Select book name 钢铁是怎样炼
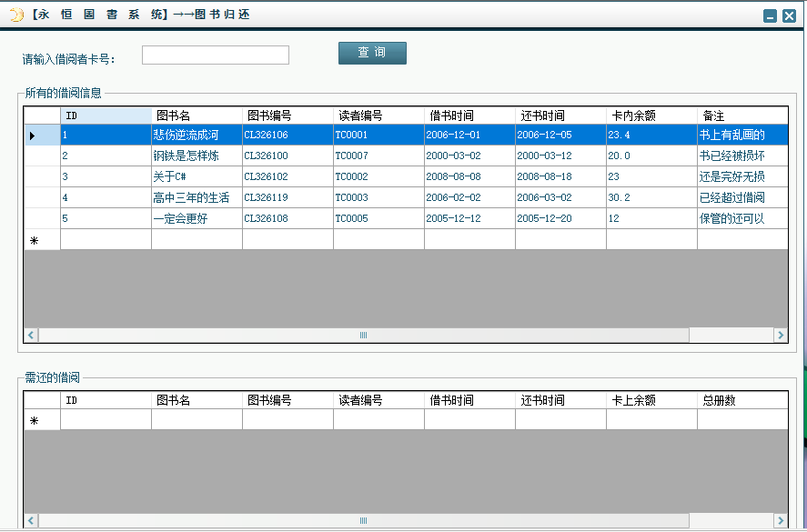Image resolution: width=807 pixels, height=532 pixels. (x=197, y=156)
